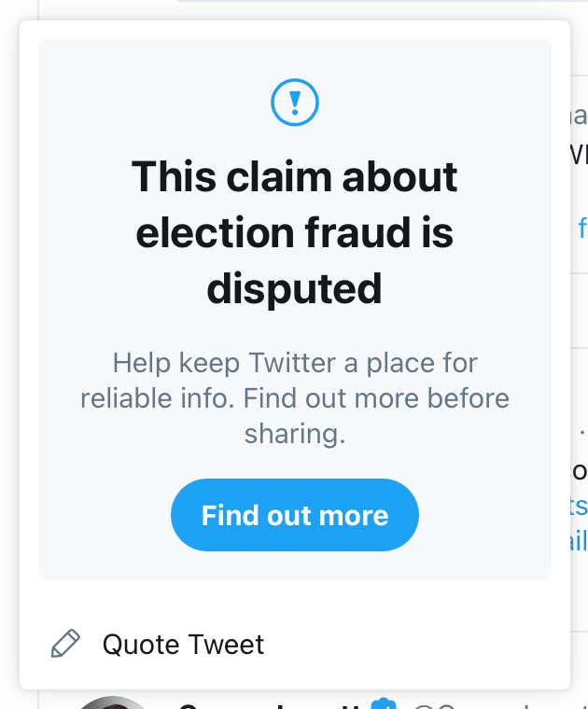Open the bold display name under the popup

click(271, 704)
